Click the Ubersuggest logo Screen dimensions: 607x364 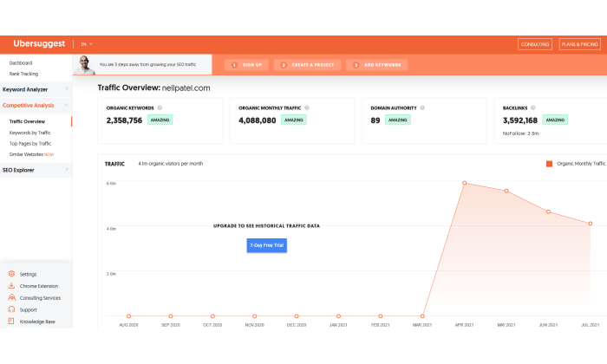tap(39, 43)
